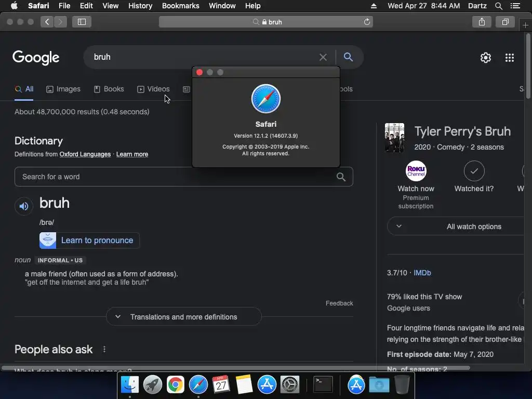This screenshot has width=532, height=399.
Task: Click the Oxford Languages link
Action: click(x=85, y=154)
